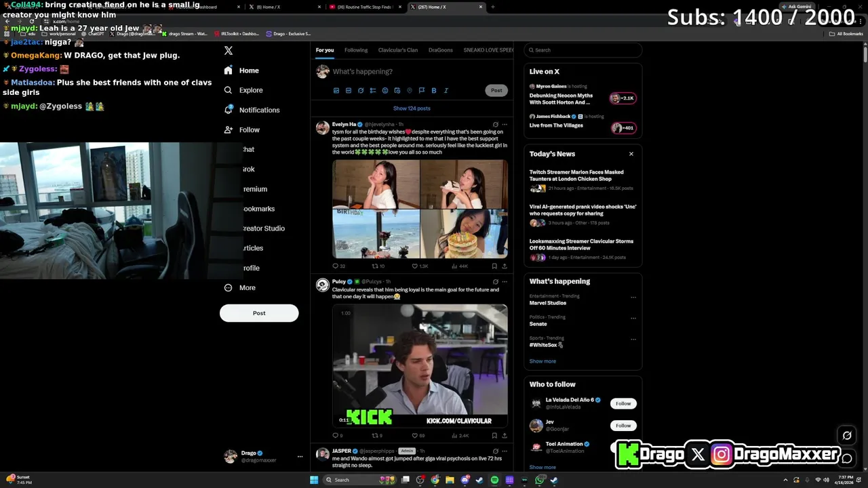The width and height of the screenshot is (868, 488).
Task: Open options for Senate trend
Action: tap(633, 318)
